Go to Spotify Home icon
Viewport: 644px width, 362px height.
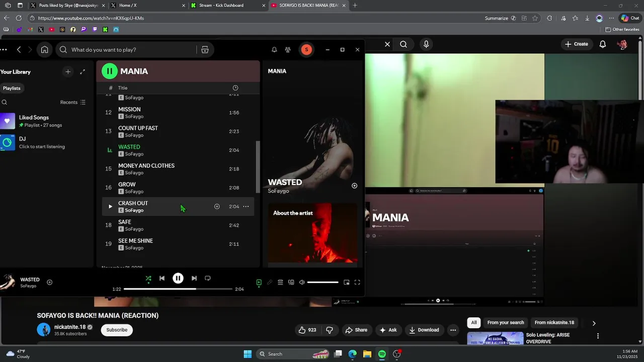45,50
